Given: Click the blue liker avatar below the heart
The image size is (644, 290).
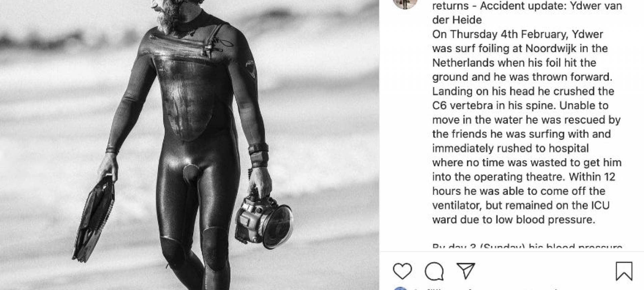Looking at the screenshot, I should pyautogui.click(x=400, y=288).
